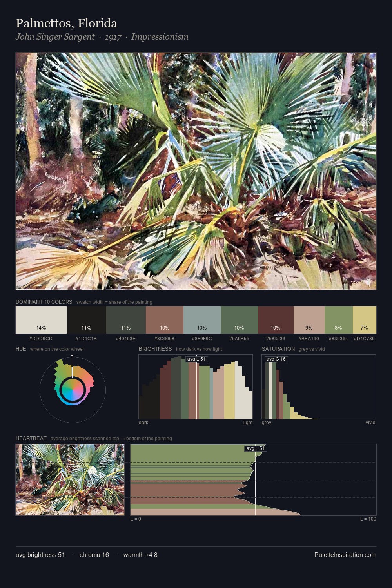392x588 pixels.
Task: Click the #583533 hex code text
Action: click(x=276, y=338)
